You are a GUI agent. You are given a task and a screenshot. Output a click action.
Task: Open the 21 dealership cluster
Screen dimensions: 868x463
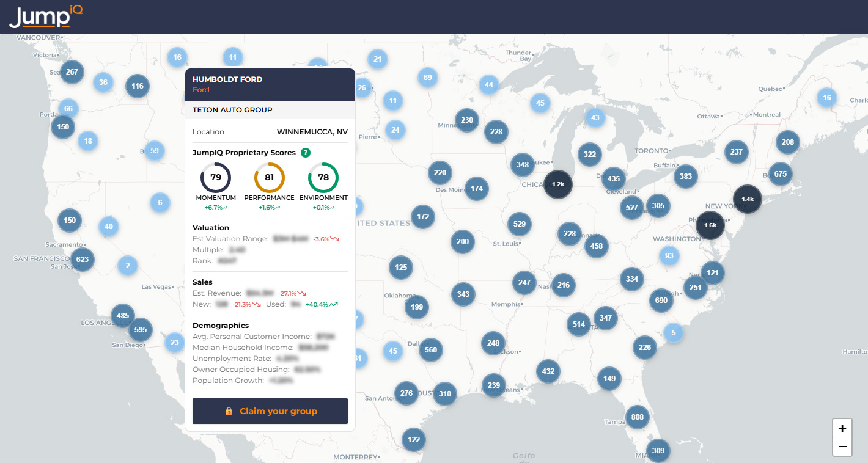pos(378,59)
